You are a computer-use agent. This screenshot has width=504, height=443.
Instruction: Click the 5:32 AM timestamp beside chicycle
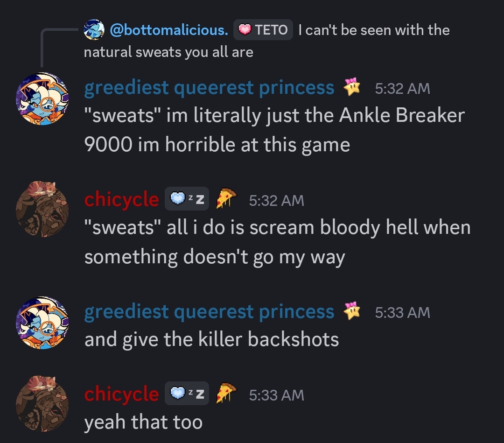point(276,200)
